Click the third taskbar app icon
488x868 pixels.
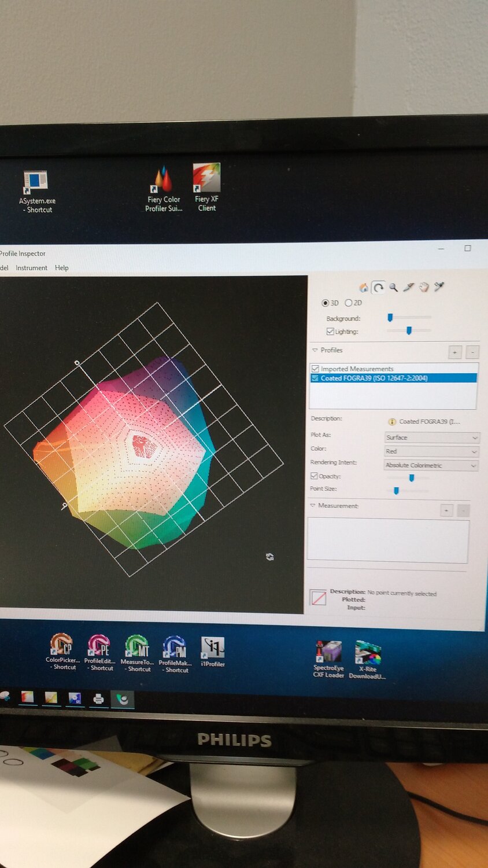click(75, 698)
